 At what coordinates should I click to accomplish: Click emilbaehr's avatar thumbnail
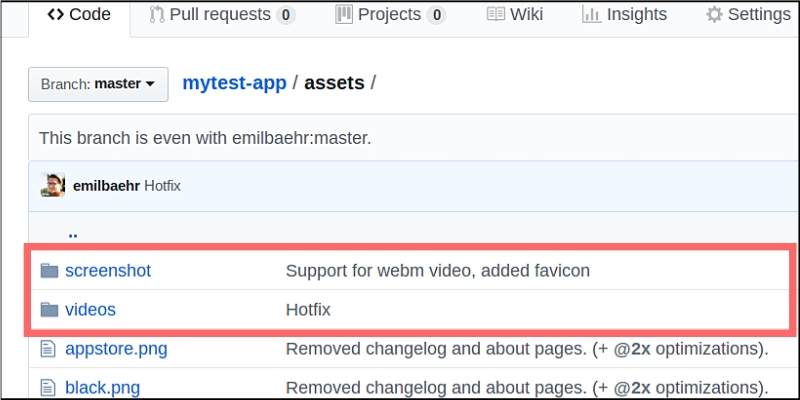click(53, 185)
